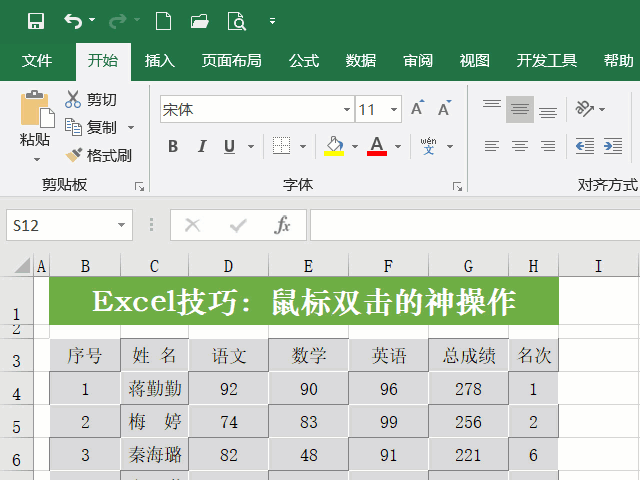Click the fx Insert Function icon
The image size is (640, 480).
[x=282, y=225]
